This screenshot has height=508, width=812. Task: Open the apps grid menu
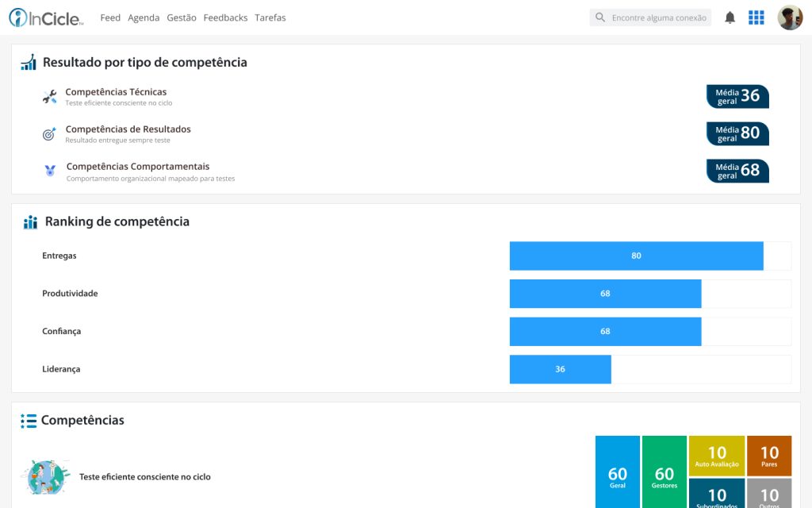click(756, 17)
